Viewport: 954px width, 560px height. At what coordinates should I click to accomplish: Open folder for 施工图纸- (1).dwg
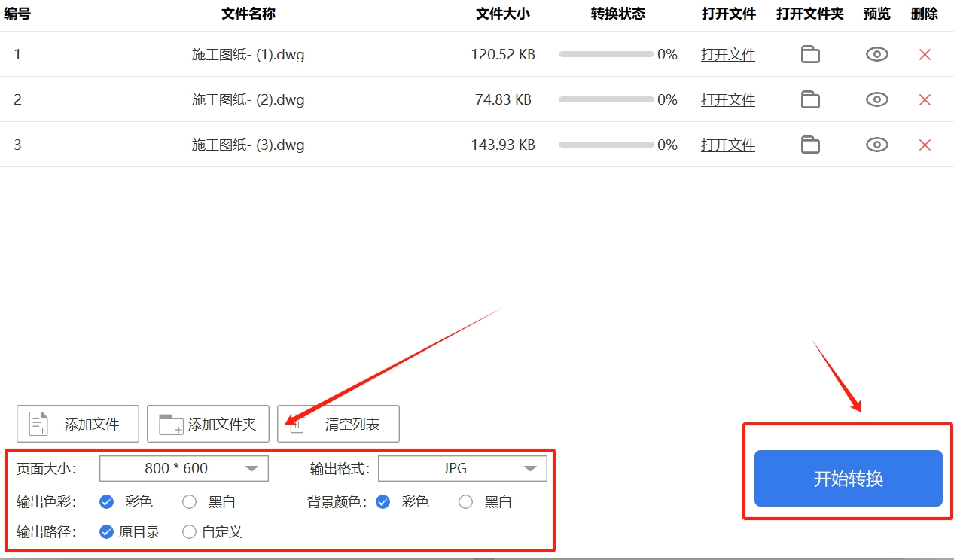810,54
